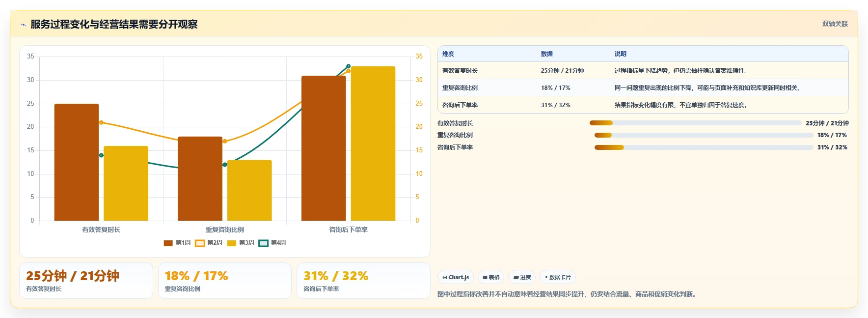Click the 数据卡片 chip
Screen dimensions: 868x318
point(558,277)
